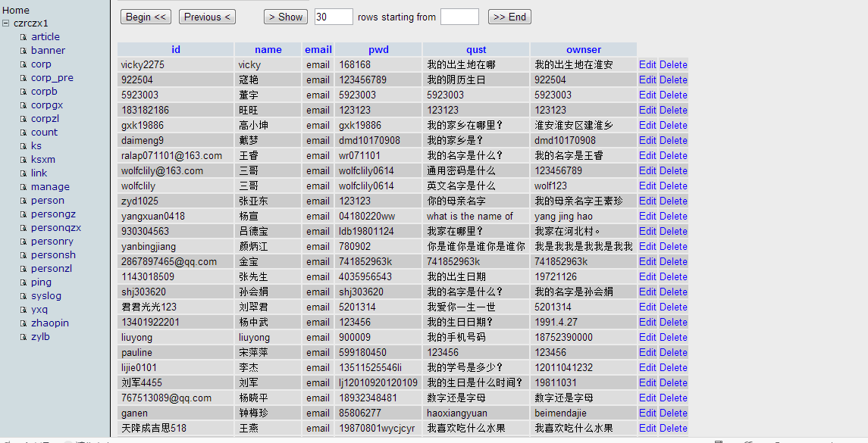Edit the lijie0101 row
Viewport: 868px width, 443px height.
pos(647,367)
